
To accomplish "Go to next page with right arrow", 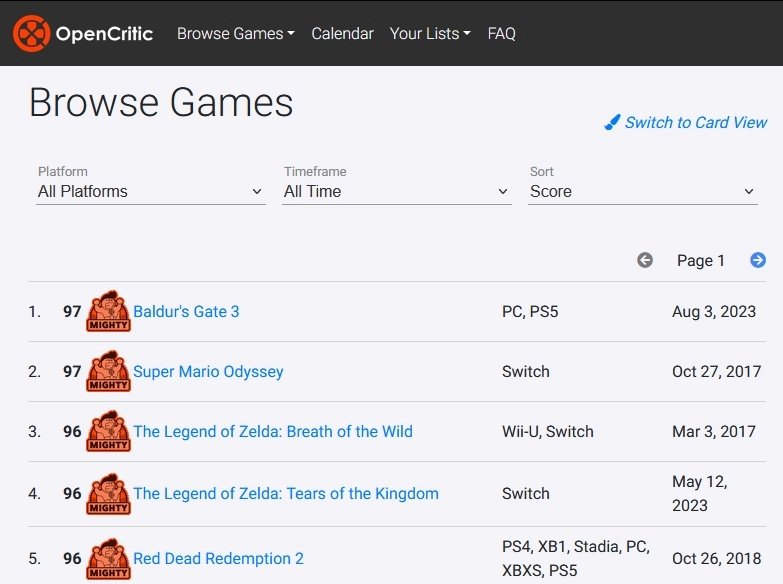I will point(758,260).
